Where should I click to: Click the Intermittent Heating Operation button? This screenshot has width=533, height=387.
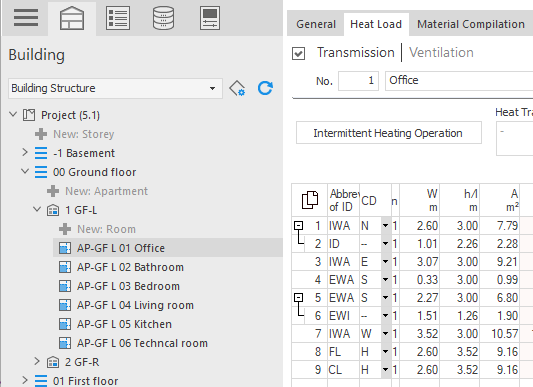[389, 133]
